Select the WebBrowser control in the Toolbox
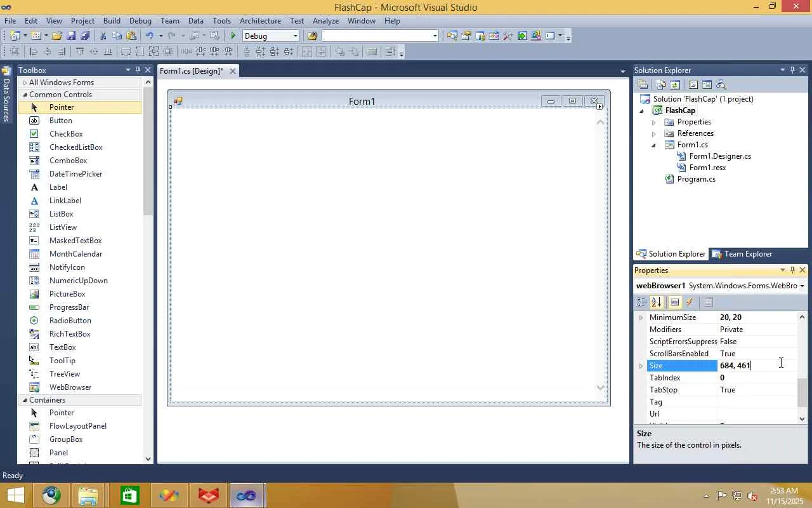The image size is (812, 508). (x=70, y=387)
